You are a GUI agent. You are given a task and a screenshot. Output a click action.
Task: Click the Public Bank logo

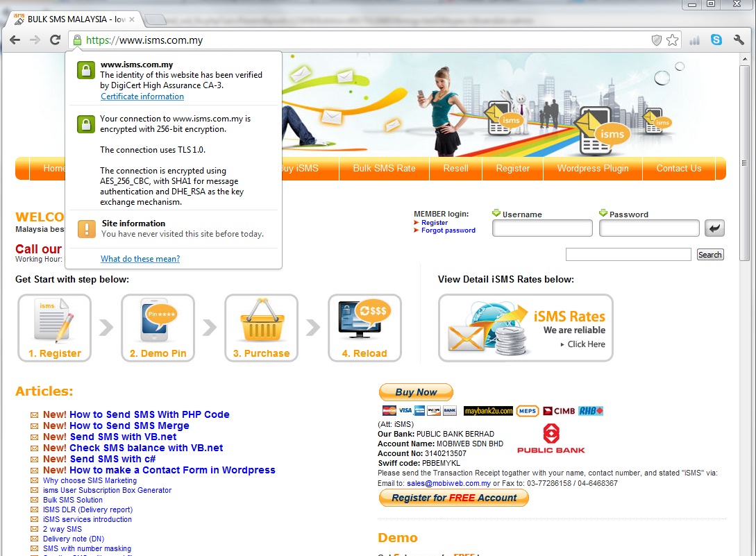[x=551, y=438]
